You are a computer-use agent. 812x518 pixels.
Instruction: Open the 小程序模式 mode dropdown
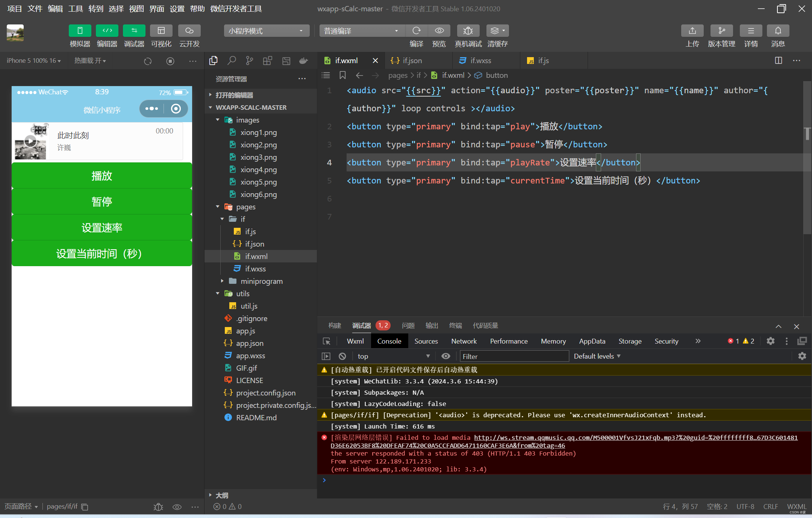point(266,31)
